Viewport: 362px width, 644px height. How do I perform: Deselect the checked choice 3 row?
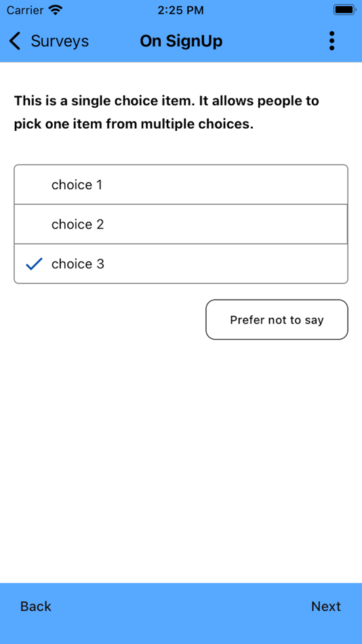coord(181,264)
